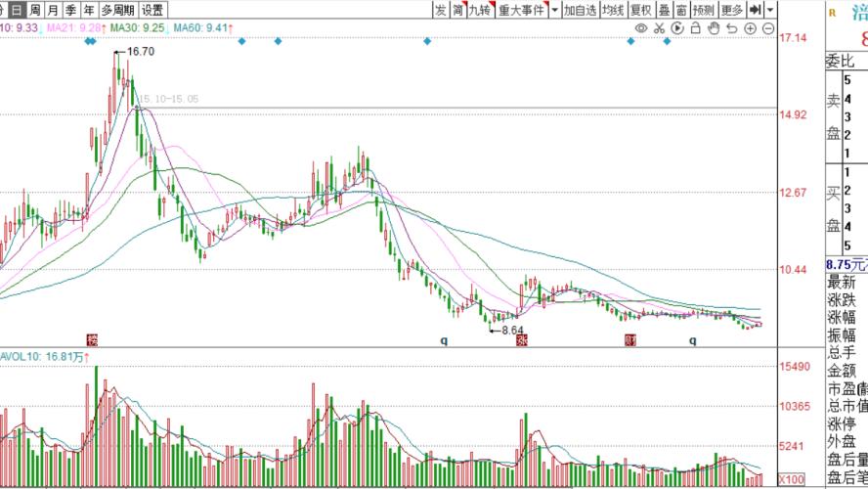Screen dimensions: 868x489
Task: Select the hand pan tool icon
Action: point(714,28)
